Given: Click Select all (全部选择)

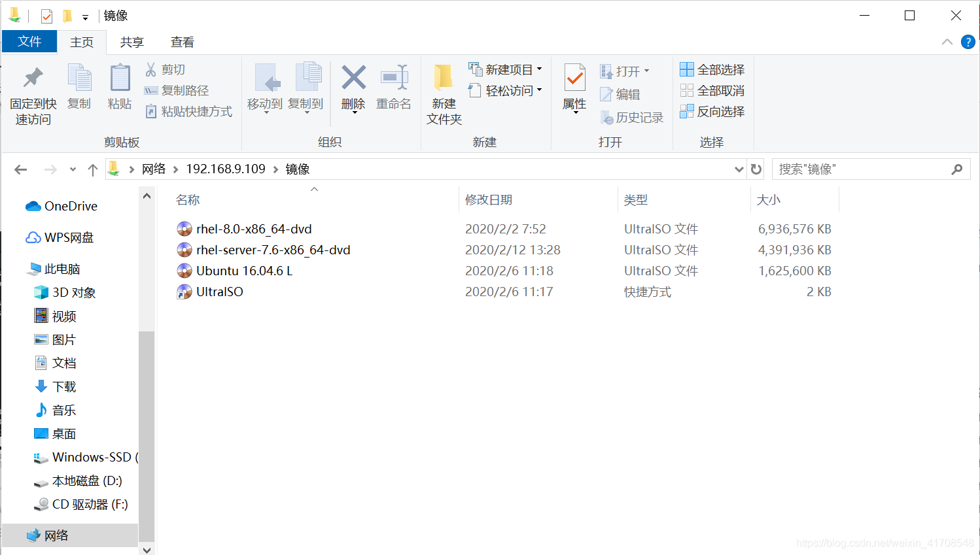Looking at the screenshot, I should pos(712,69).
